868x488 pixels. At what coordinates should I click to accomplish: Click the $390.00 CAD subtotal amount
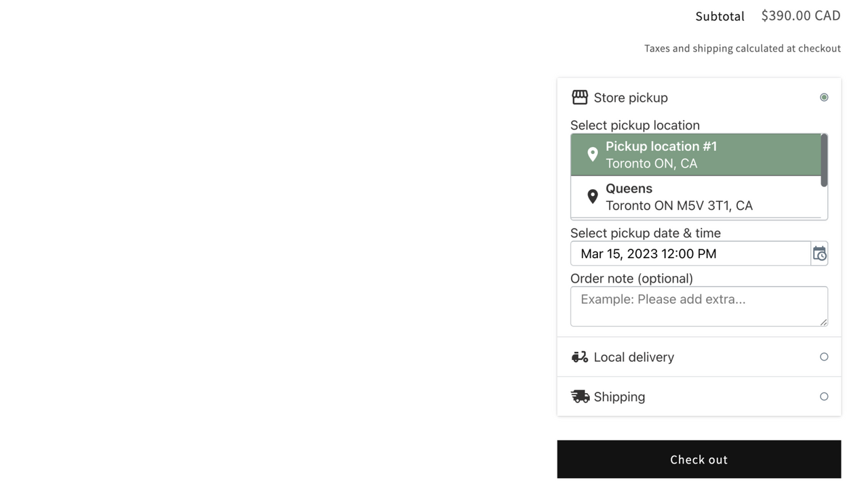(801, 16)
